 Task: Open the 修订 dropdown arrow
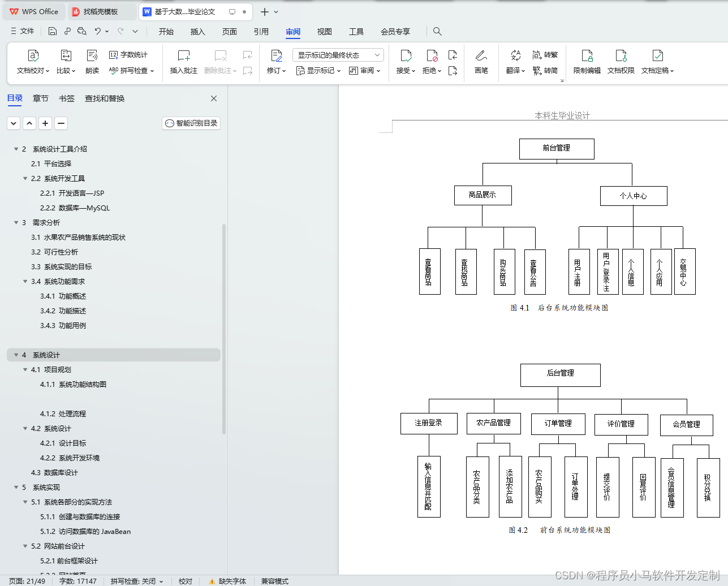click(283, 71)
